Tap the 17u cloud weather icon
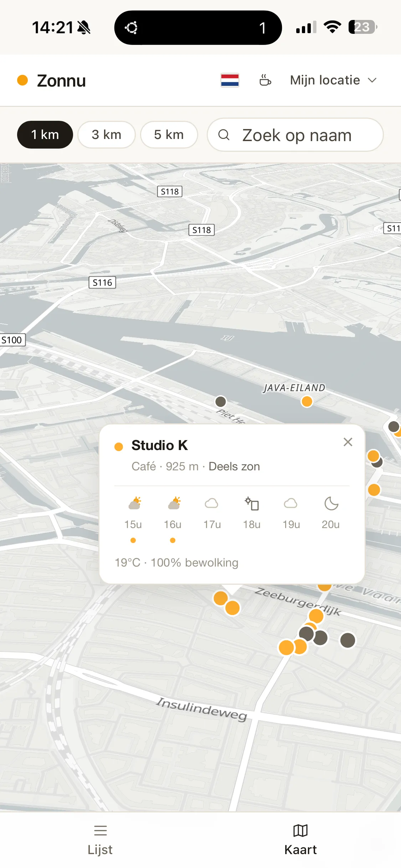The height and width of the screenshot is (868, 401). (212, 503)
